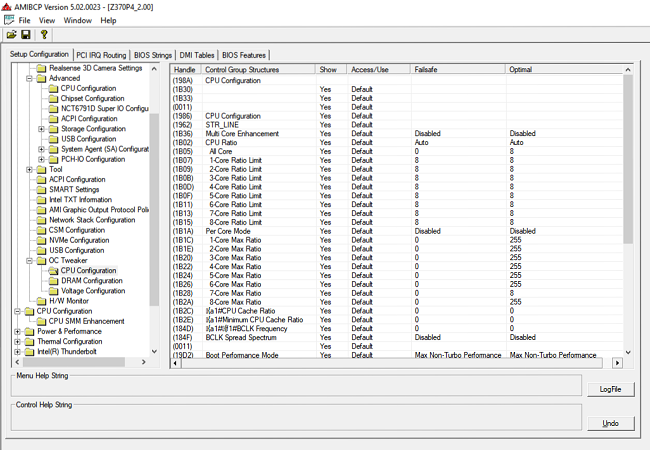Click the Save toolbar icon

pos(26,35)
